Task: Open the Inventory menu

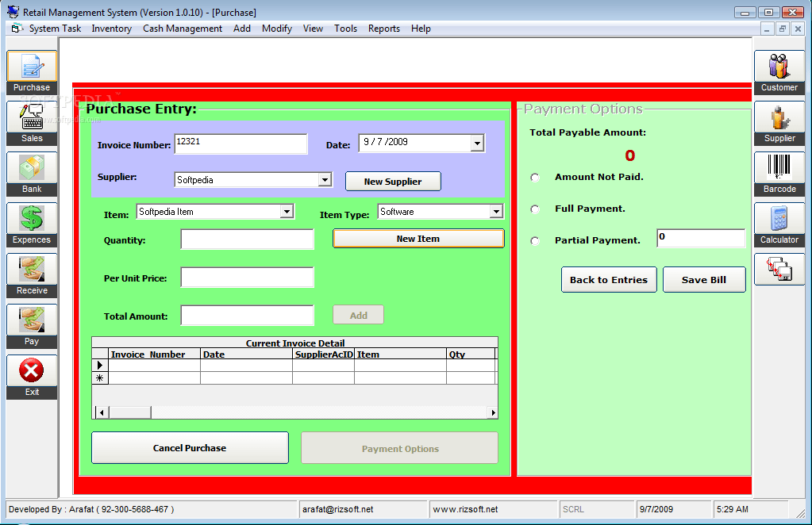Action: (x=111, y=29)
